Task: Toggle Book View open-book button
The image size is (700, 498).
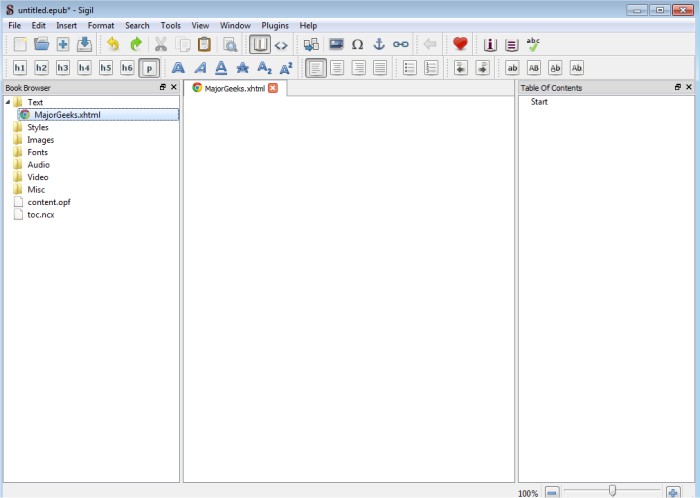Action: click(x=259, y=44)
